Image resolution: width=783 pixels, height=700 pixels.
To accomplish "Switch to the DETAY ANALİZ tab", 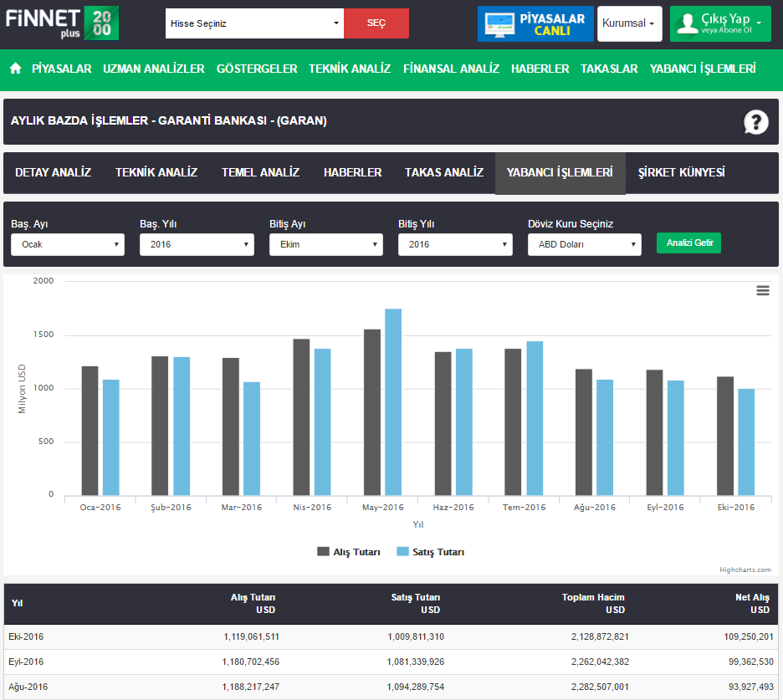I will 54,173.
